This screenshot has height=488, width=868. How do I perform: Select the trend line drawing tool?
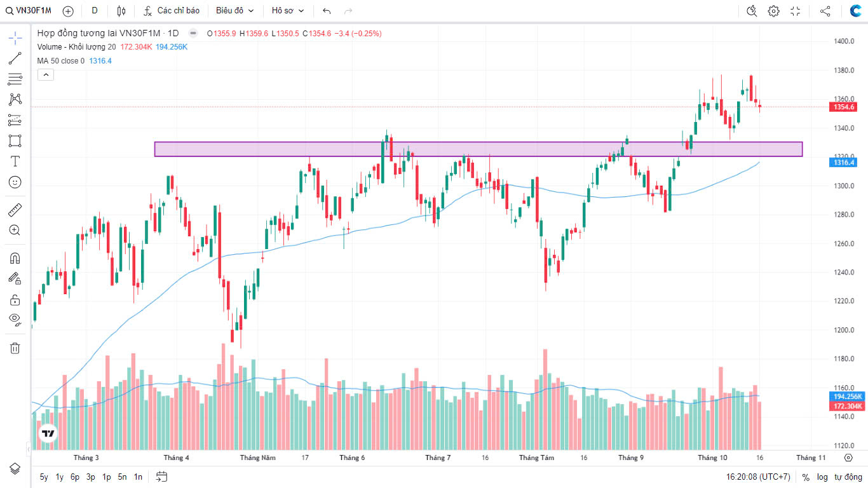point(15,58)
